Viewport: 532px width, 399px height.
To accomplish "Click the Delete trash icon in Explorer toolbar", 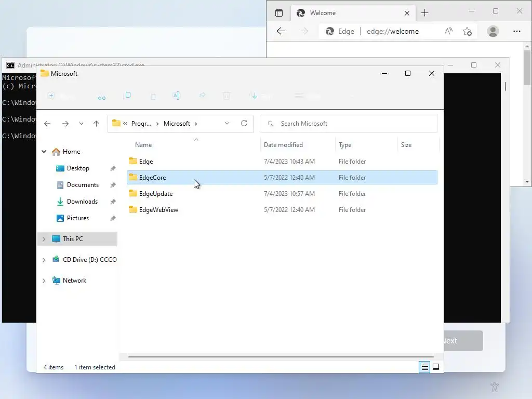I will (227, 96).
